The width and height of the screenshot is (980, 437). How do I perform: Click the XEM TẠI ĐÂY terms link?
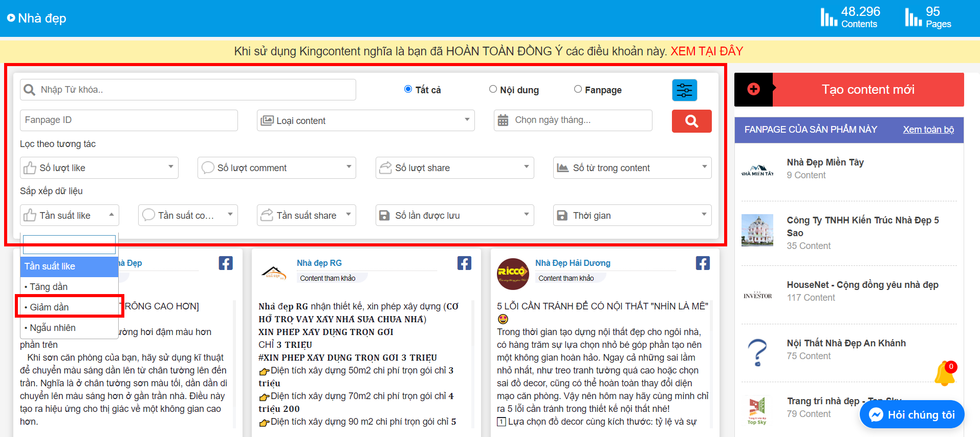(x=707, y=51)
